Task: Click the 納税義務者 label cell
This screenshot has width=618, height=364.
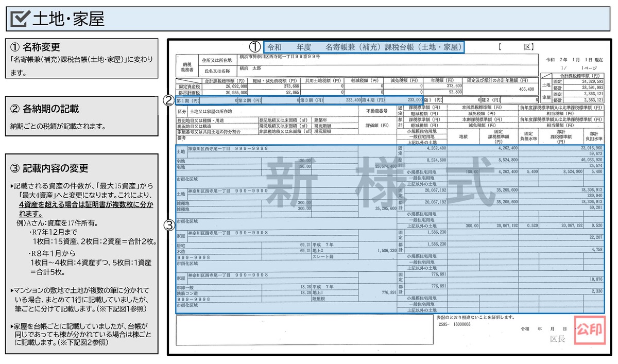Action: 186,66
